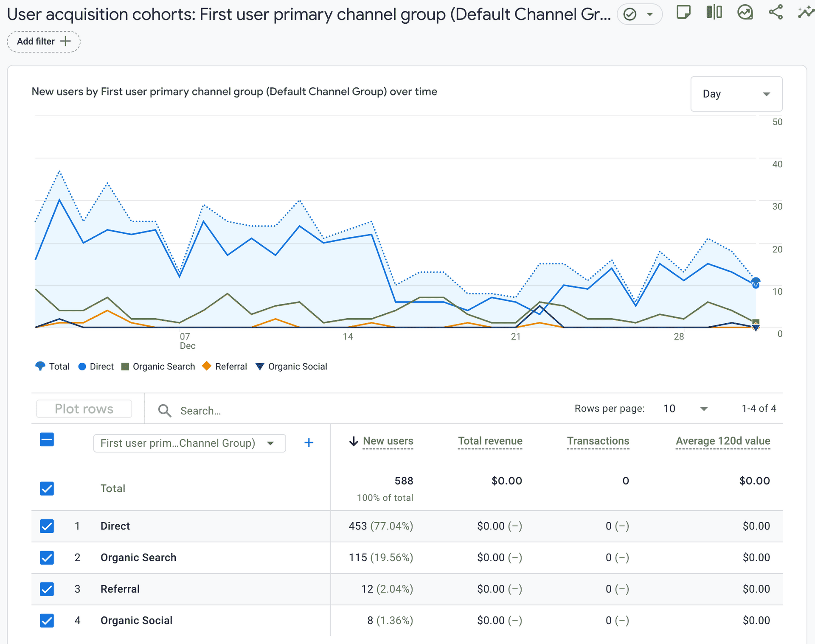Click the report status check icon
The width and height of the screenshot is (815, 644).
(x=630, y=14)
